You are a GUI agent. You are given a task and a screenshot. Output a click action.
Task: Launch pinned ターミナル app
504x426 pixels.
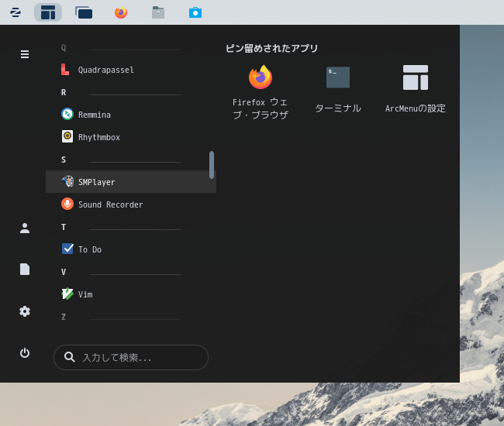click(x=338, y=89)
